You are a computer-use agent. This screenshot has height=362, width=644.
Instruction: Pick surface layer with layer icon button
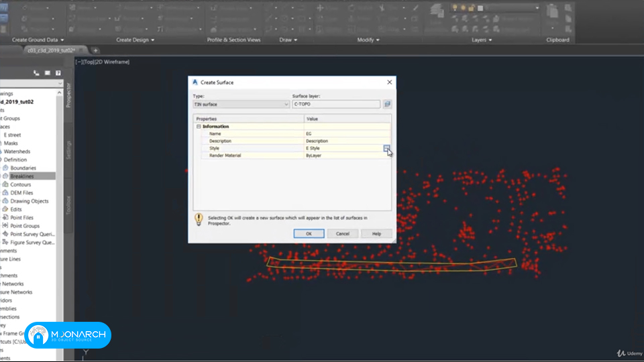coord(387,105)
